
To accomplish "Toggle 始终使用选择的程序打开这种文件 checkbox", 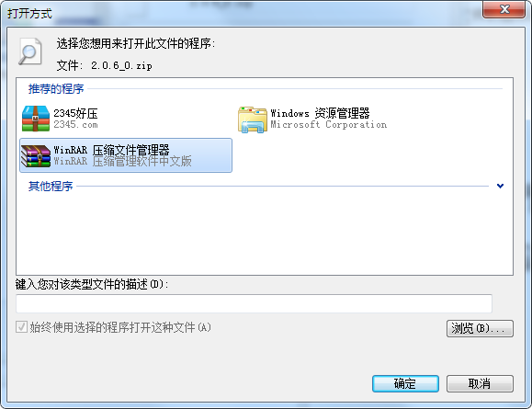I will coord(21,327).
